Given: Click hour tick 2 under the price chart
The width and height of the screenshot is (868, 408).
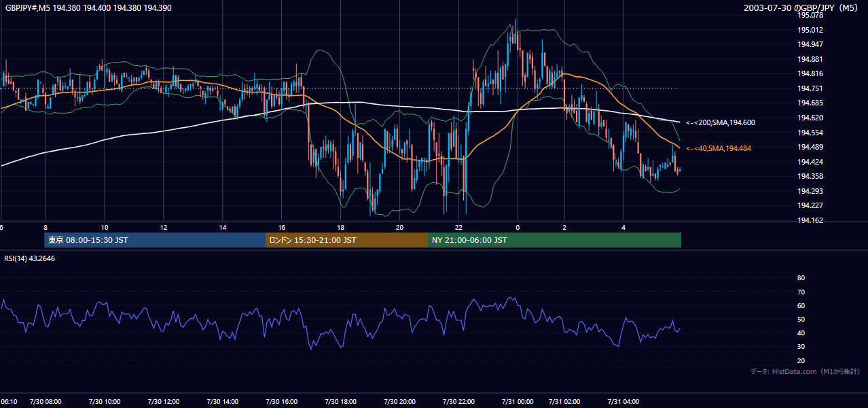Looking at the screenshot, I should [564, 227].
